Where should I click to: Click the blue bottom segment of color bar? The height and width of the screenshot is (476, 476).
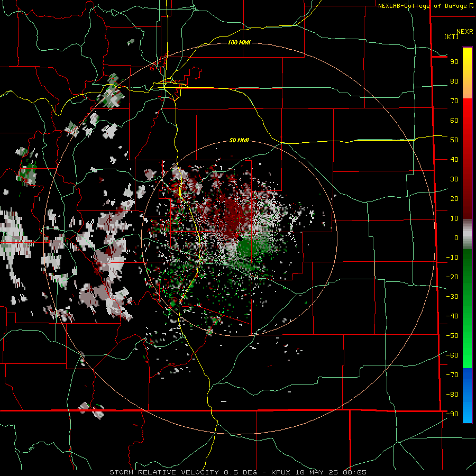pos(467,396)
